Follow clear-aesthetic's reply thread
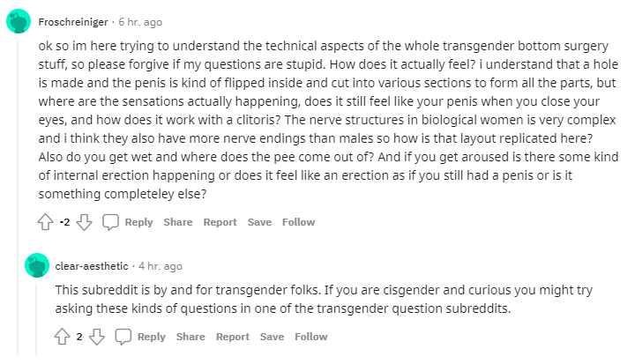The height and width of the screenshot is (364, 635). point(310,337)
